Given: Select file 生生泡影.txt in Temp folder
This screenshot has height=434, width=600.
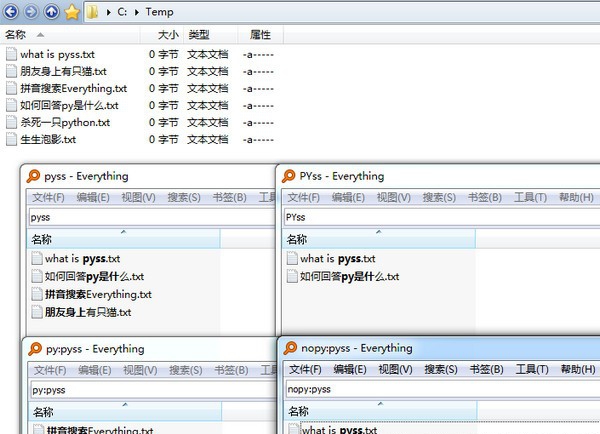Looking at the screenshot, I should pyautogui.click(x=48, y=139).
